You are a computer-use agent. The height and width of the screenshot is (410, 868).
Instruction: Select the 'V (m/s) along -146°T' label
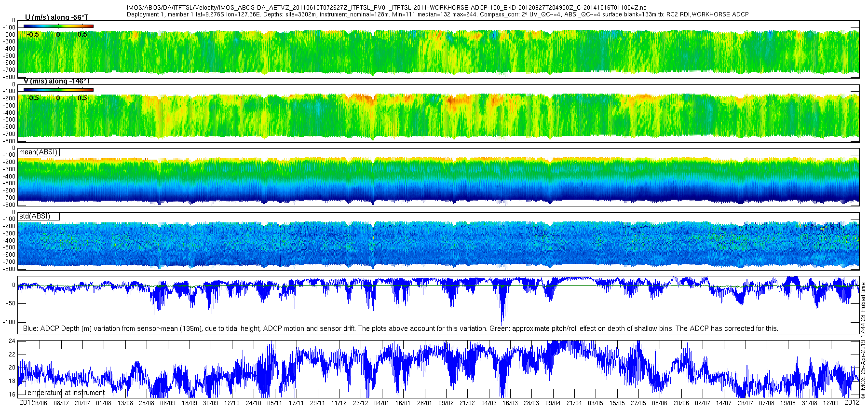[x=56, y=81]
